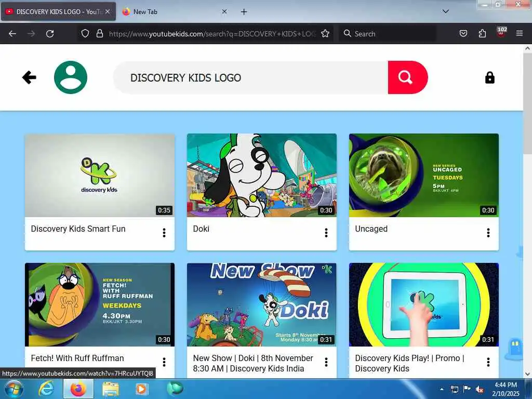Open the tracking protection shield icon

tap(85, 33)
